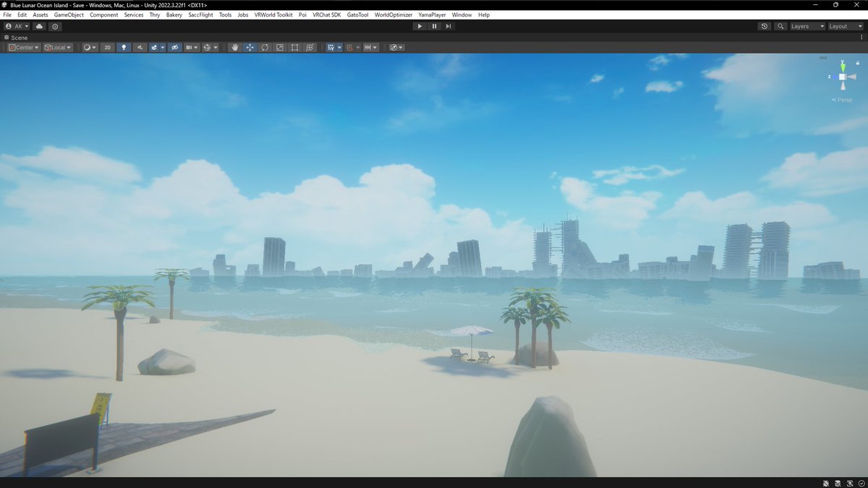Open Unity Cloud services
Screen dimensions: 868x488
(39, 26)
